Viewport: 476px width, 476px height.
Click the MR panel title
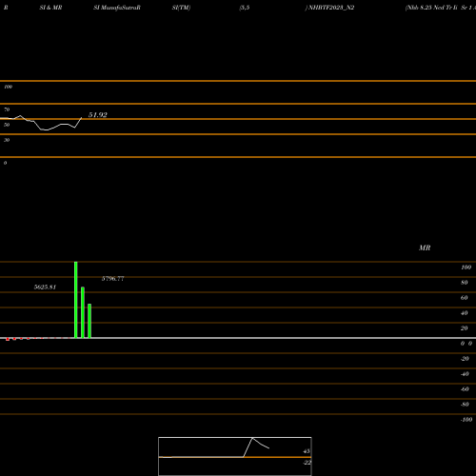coord(425,248)
